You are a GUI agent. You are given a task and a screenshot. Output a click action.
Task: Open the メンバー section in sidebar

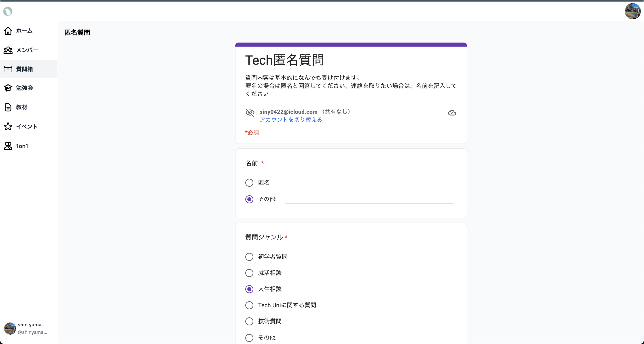[x=26, y=50]
